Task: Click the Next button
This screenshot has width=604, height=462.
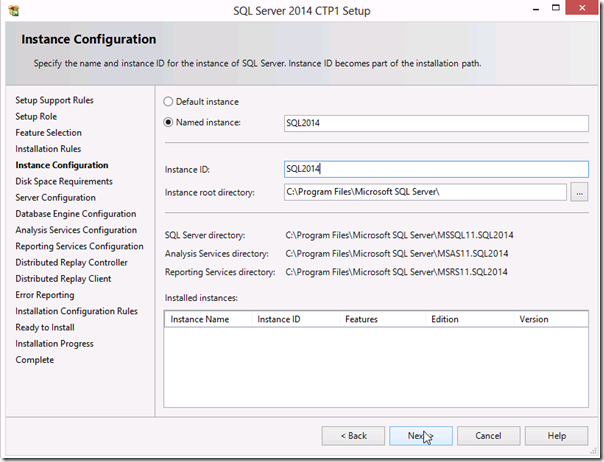Action: point(421,436)
